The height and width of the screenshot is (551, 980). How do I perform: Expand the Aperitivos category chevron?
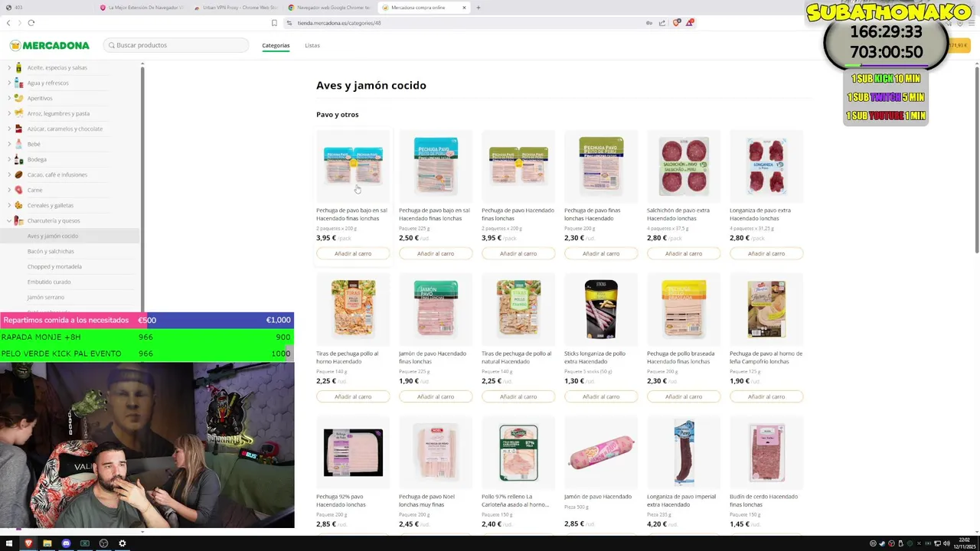click(9, 98)
